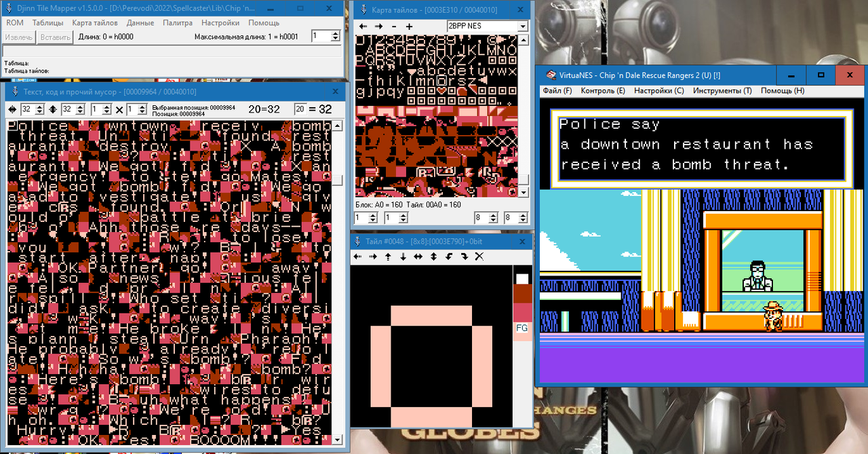Click Карта тайлов window title icon
The width and height of the screenshot is (868, 454).
[x=363, y=10]
